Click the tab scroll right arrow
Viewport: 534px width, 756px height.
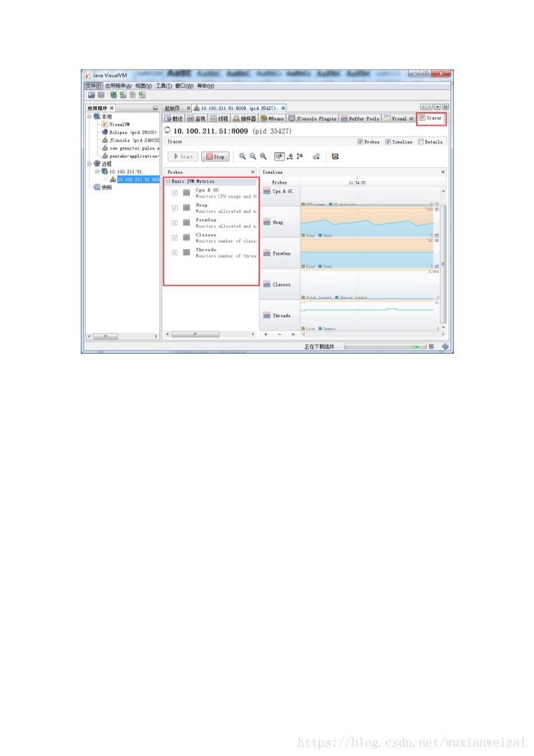pos(430,106)
